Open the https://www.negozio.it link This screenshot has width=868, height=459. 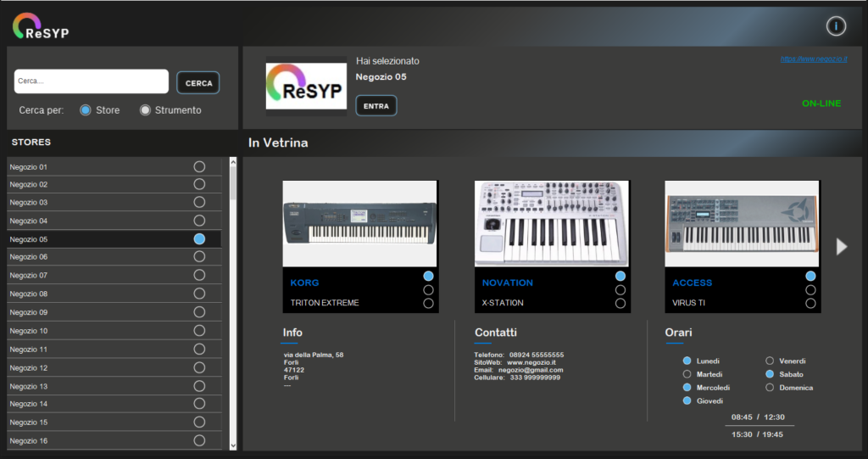pyautogui.click(x=813, y=59)
